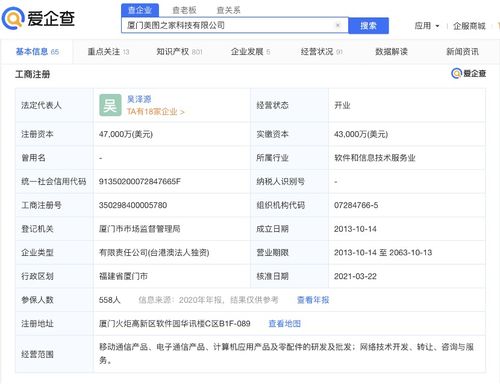Image resolution: width=500 pixels, height=384 pixels.
Task: Switch to the 新闻资讯 tab
Action: (x=462, y=52)
